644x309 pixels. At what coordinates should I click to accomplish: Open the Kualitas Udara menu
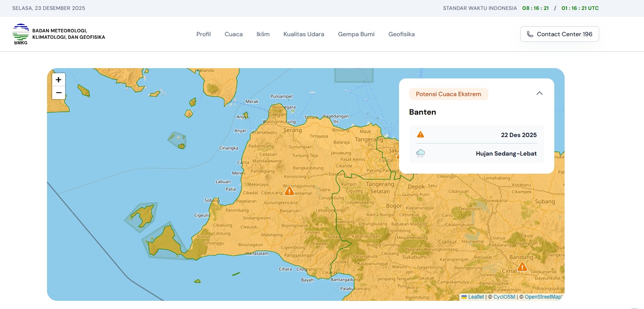pyautogui.click(x=304, y=34)
